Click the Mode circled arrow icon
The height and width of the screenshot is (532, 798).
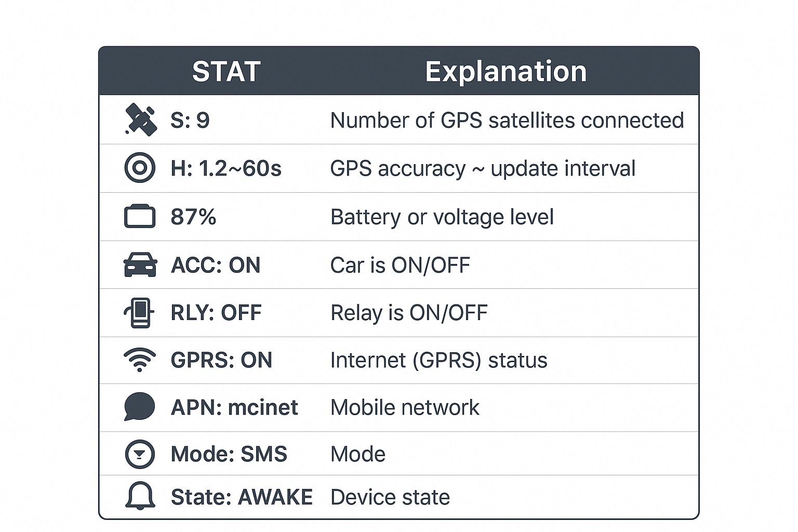[140, 454]
